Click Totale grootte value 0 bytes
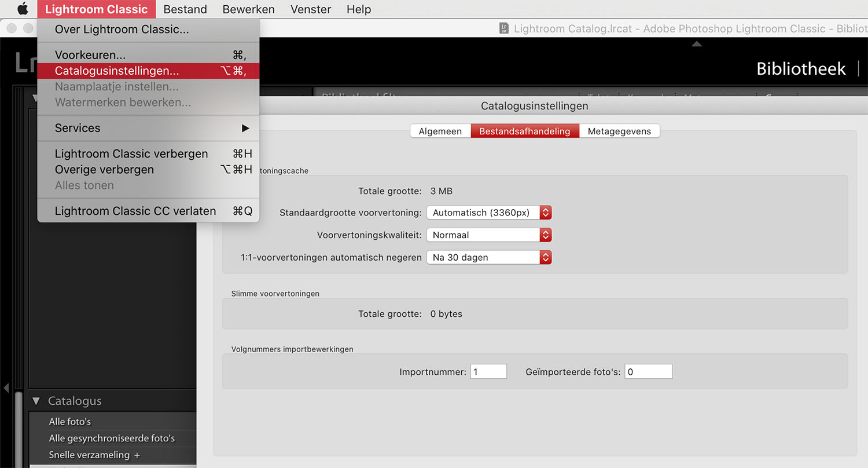Screen dimensions: 868x468 [446, 314]
